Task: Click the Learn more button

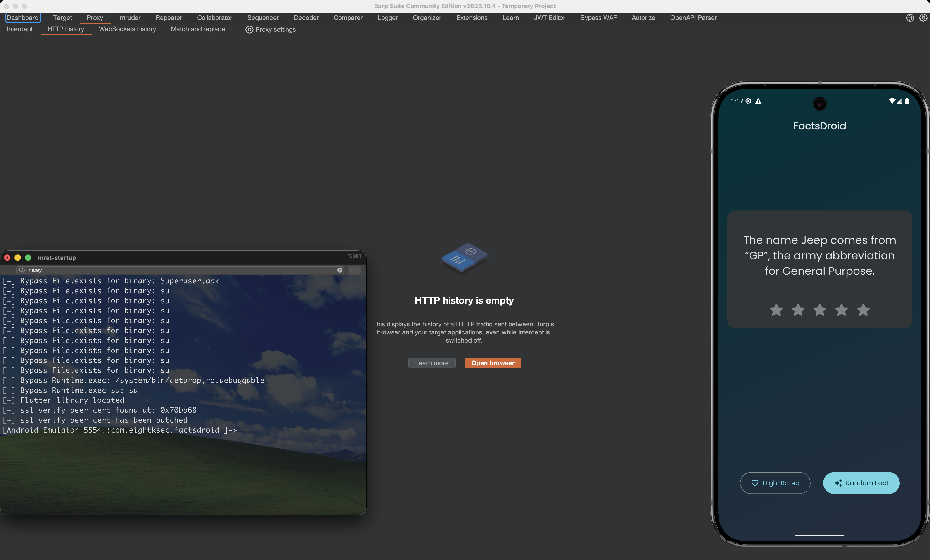Action: tap(432, 363)
